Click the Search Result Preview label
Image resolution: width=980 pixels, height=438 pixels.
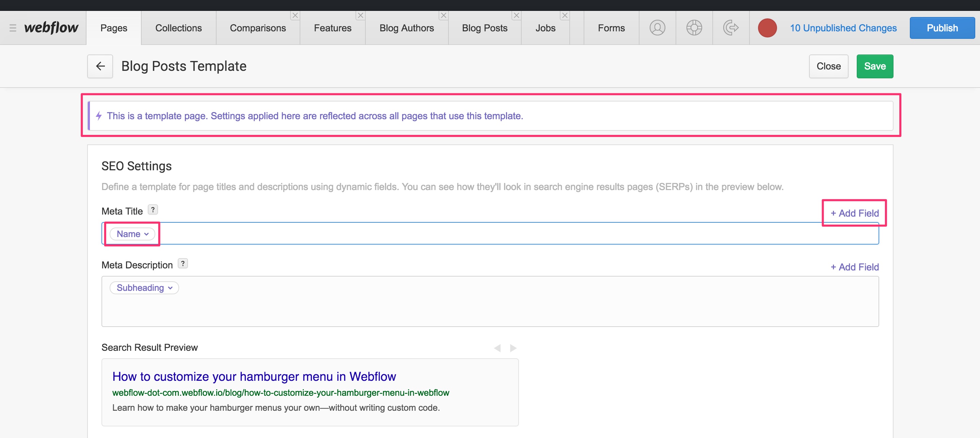pyautogui.click(x=149, y=347)
